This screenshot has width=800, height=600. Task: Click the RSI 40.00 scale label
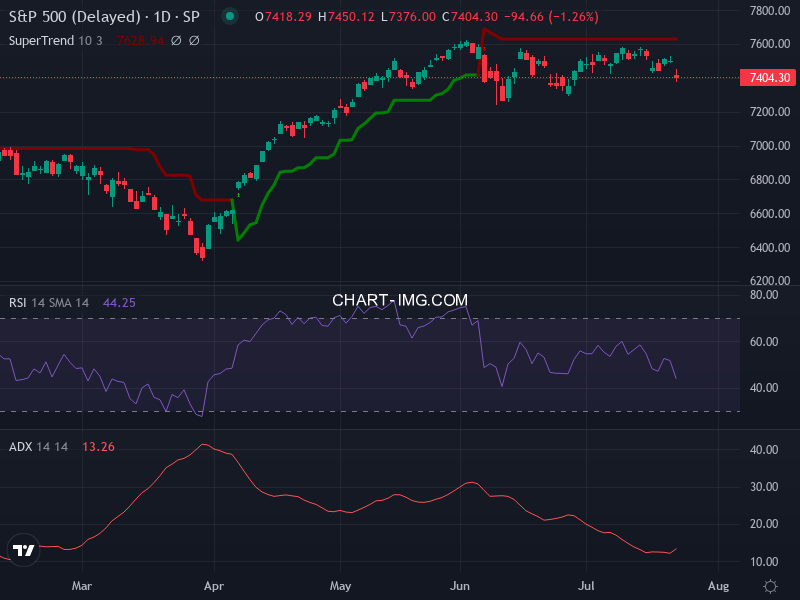764,388
